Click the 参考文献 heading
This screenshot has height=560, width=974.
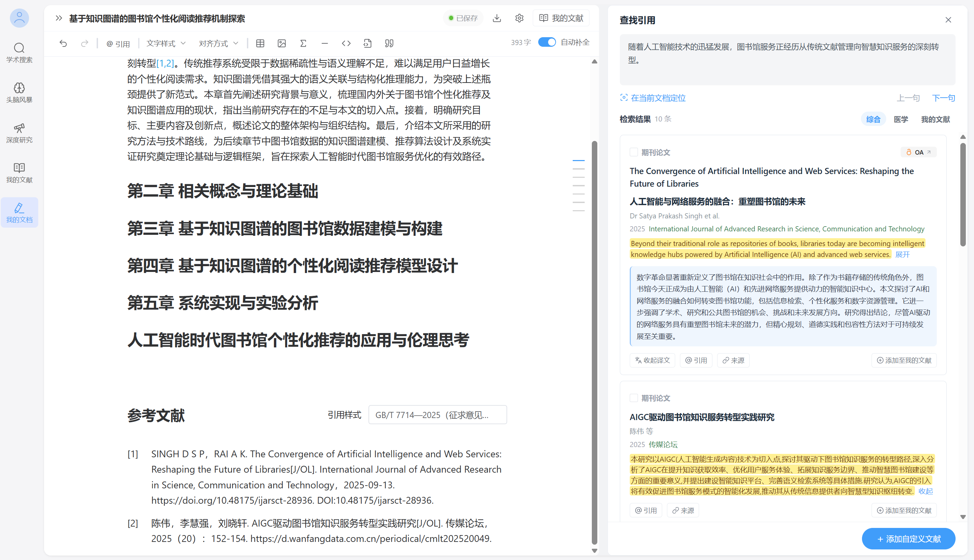[156, 415]
